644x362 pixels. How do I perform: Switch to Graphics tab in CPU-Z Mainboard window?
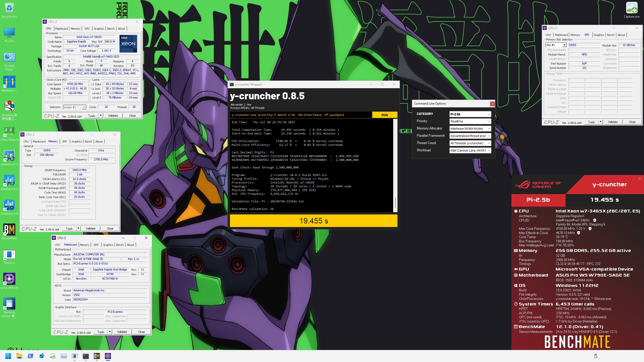[108, 245]
